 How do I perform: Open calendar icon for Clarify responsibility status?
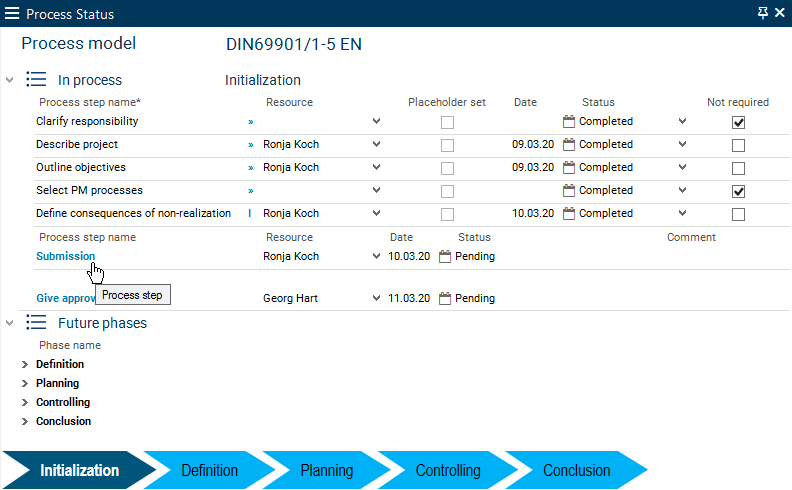[569, 121]
